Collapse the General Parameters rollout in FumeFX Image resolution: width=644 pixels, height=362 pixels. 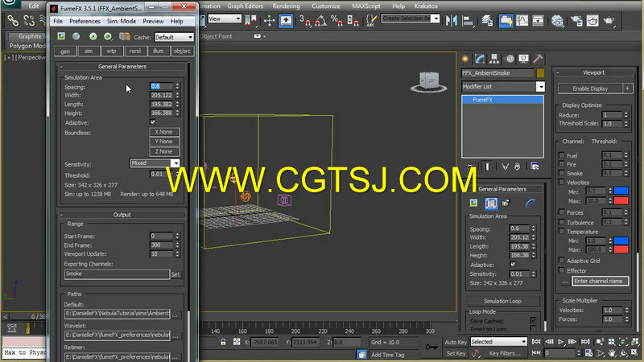[x=122, y=67]
